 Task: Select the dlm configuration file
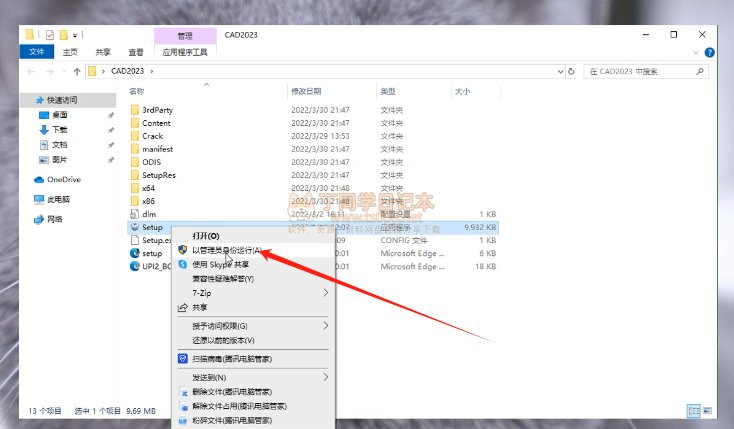pyautogui.click(x=149, y=214)
